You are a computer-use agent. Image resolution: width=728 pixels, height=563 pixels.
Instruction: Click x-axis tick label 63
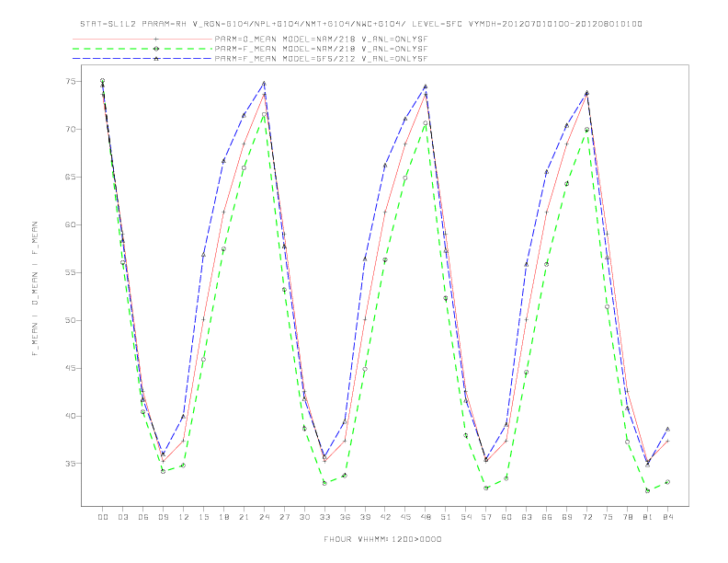pyautogui.click(x=527, y=517)
